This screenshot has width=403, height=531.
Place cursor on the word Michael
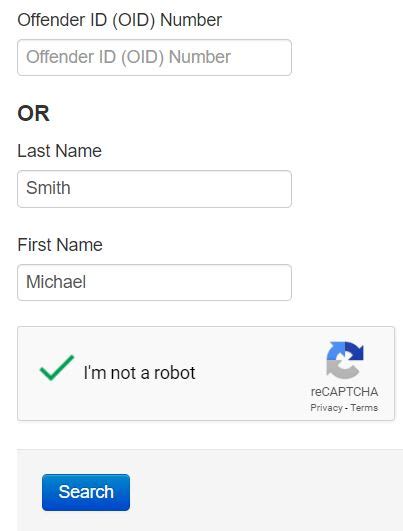coord(56,282)
